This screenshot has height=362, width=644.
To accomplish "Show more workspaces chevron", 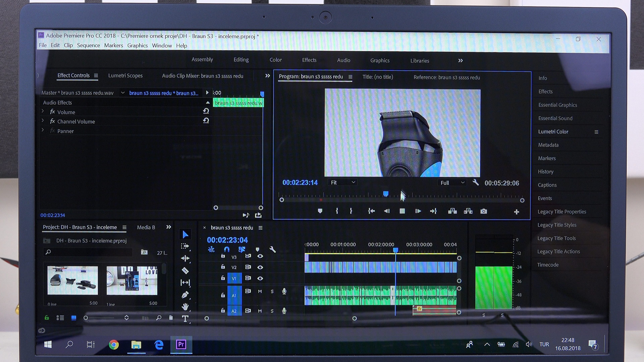I will point(461,61).
